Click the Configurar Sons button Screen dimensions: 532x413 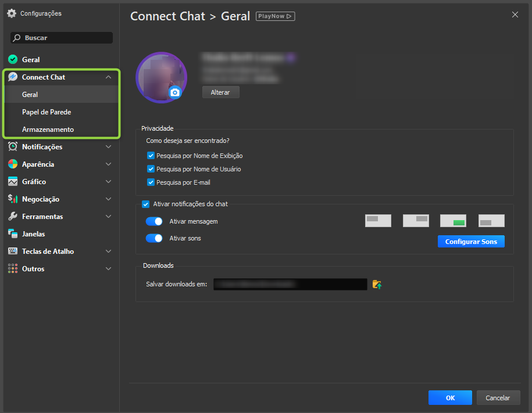(x=471, y=242)
